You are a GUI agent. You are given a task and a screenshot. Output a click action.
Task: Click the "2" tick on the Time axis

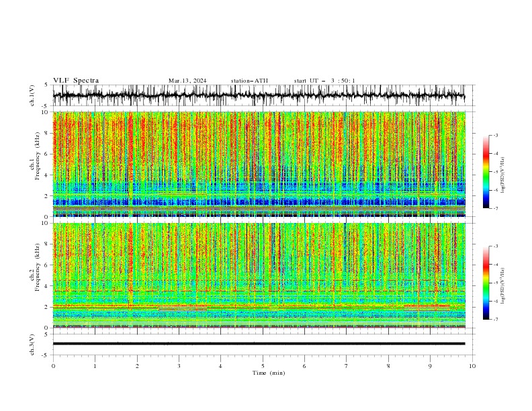[137, 366]
